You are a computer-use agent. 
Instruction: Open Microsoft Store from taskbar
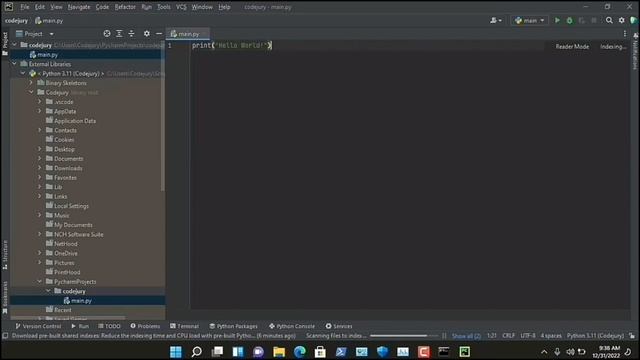(320, 352)
